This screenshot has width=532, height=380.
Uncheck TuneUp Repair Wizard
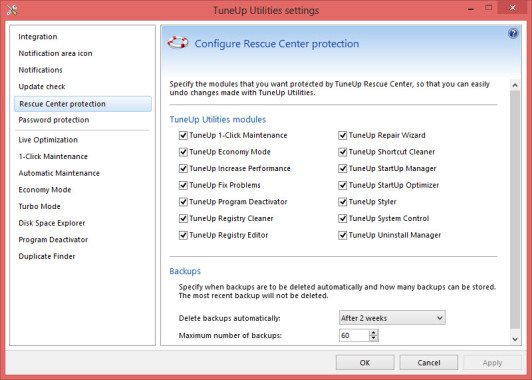[343, 135]
